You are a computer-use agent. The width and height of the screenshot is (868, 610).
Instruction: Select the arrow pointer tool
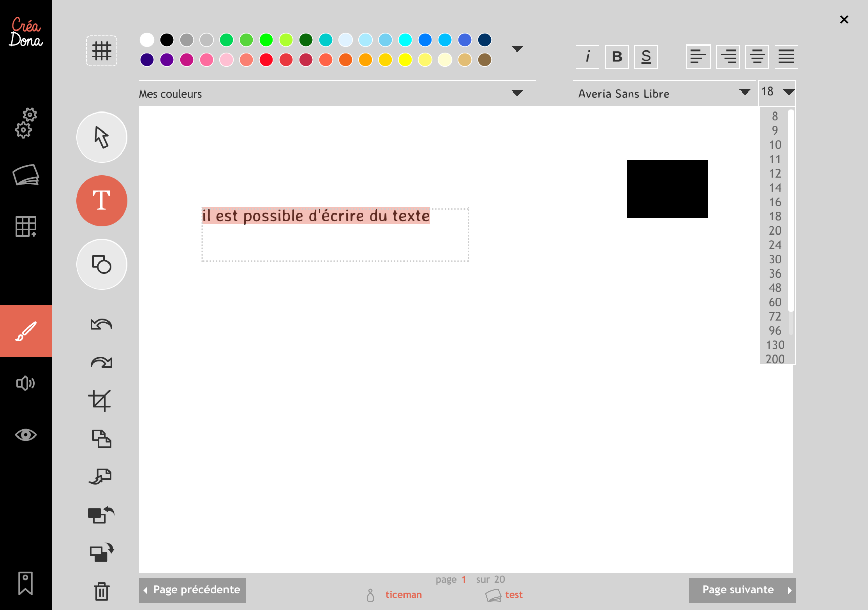[x=102, y=137]
